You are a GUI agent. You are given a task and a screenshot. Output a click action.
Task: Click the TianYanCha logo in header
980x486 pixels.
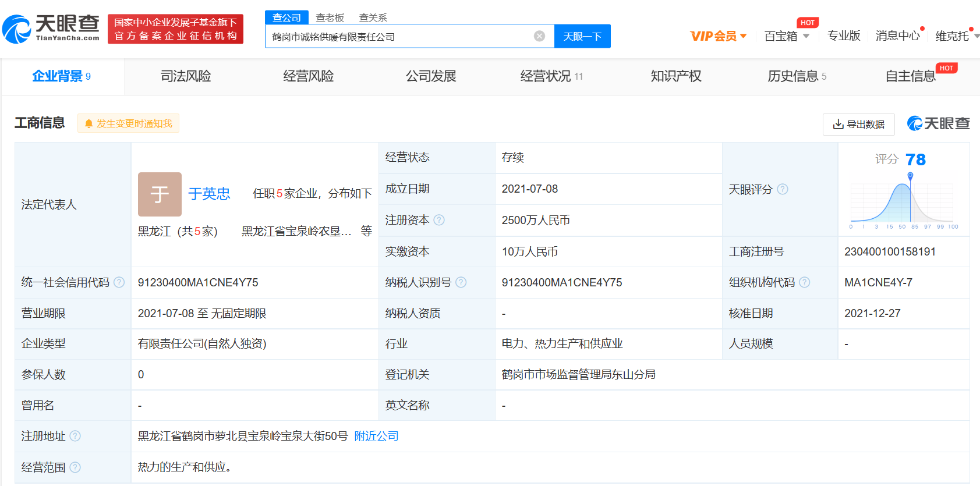51,29
